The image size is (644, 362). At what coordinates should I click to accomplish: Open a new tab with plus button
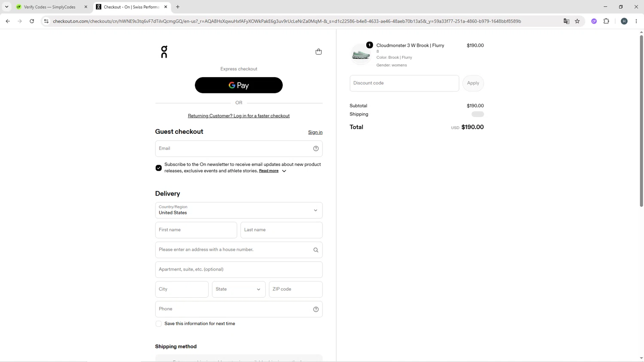pos(178,7)
